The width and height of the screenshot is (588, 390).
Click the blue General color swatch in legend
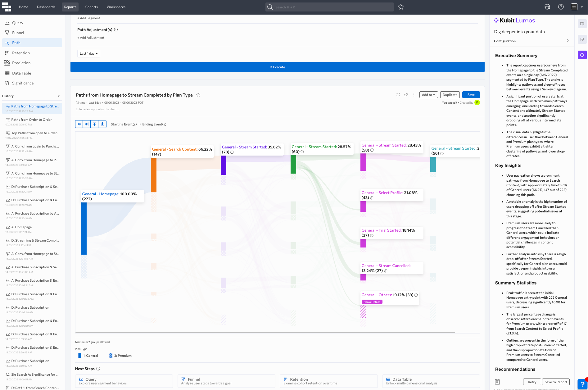(x=80, y=356)
